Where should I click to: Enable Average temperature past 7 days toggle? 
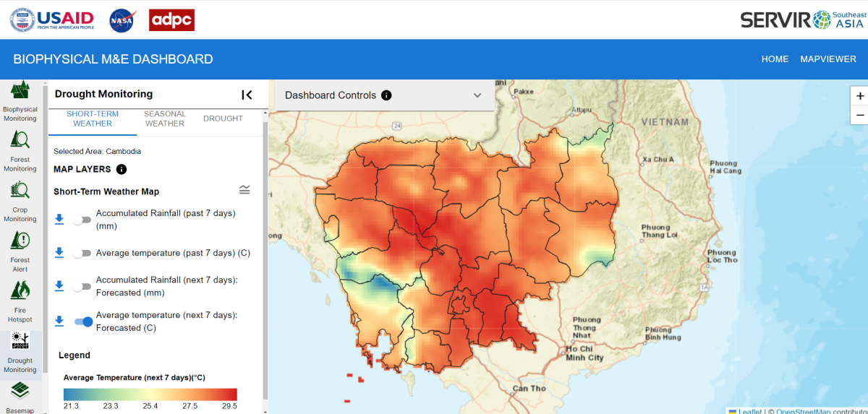click(x=81, y=253)
